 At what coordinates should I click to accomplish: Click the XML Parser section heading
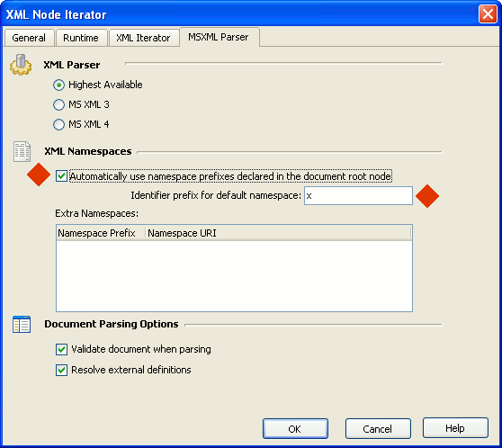[72, 65]
